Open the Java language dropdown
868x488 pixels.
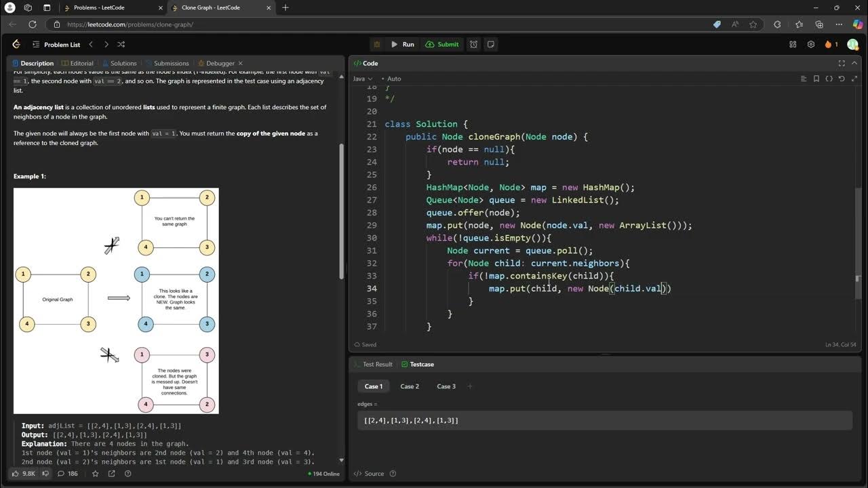[x=362, y=79]
